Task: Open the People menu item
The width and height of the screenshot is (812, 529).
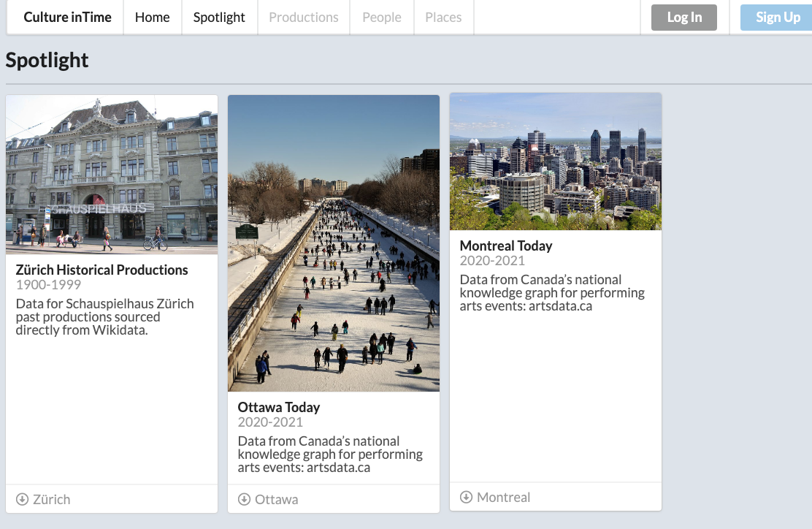Action: (x=382, y=18)
